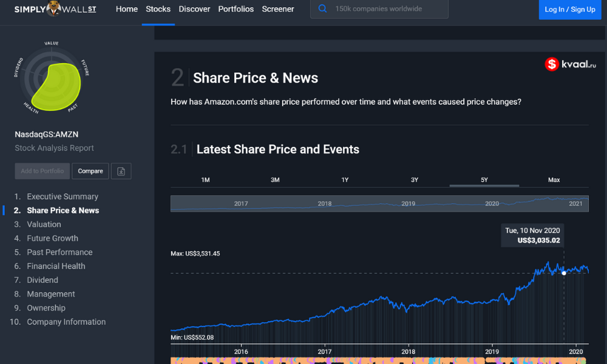Select the 3M time range tab

[x=275, y=180]
